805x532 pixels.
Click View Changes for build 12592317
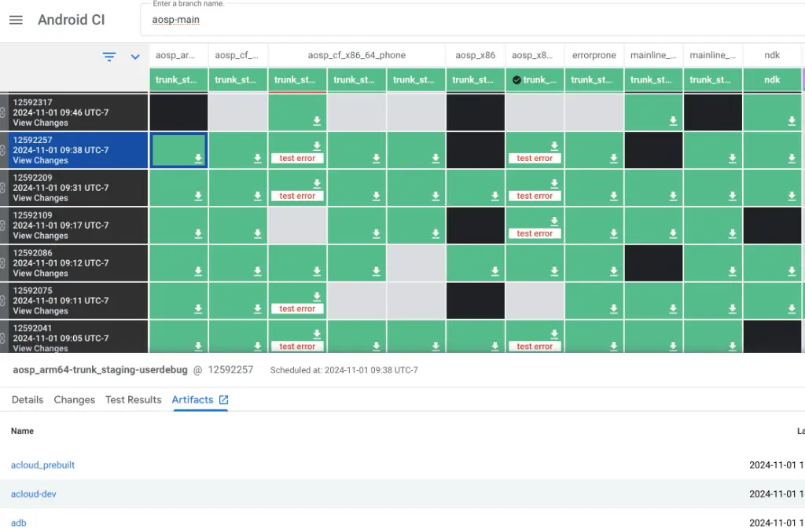tap(41, 123)
